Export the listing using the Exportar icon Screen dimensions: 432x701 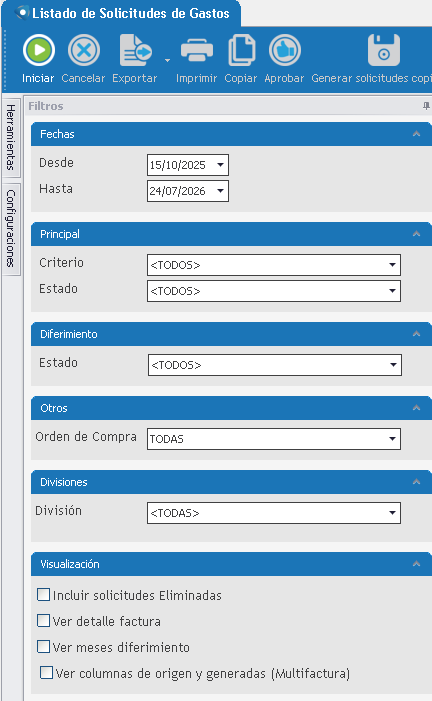pos(136,50)
